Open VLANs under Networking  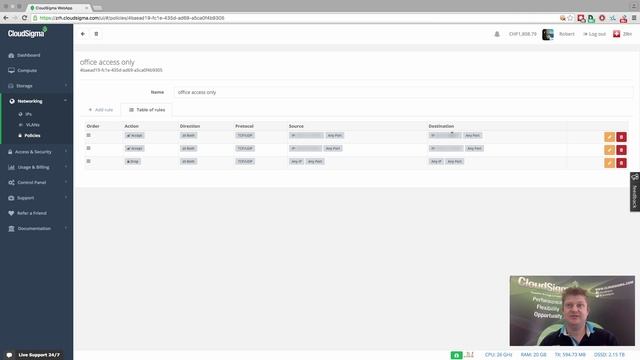click(x=32, y=124)
